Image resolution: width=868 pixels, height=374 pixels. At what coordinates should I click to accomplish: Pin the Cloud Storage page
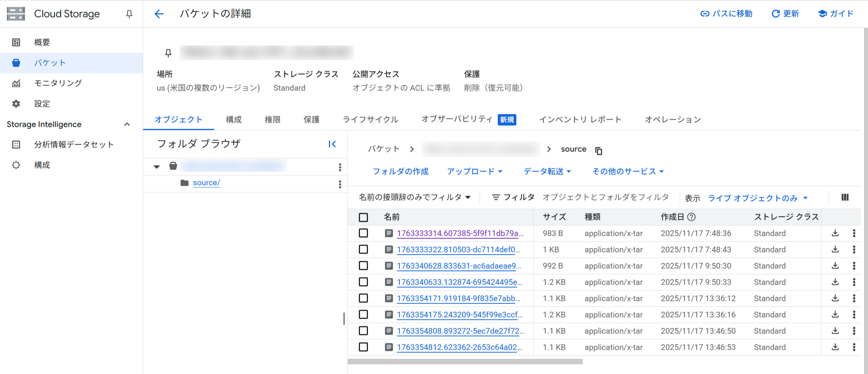pos(129,14)
